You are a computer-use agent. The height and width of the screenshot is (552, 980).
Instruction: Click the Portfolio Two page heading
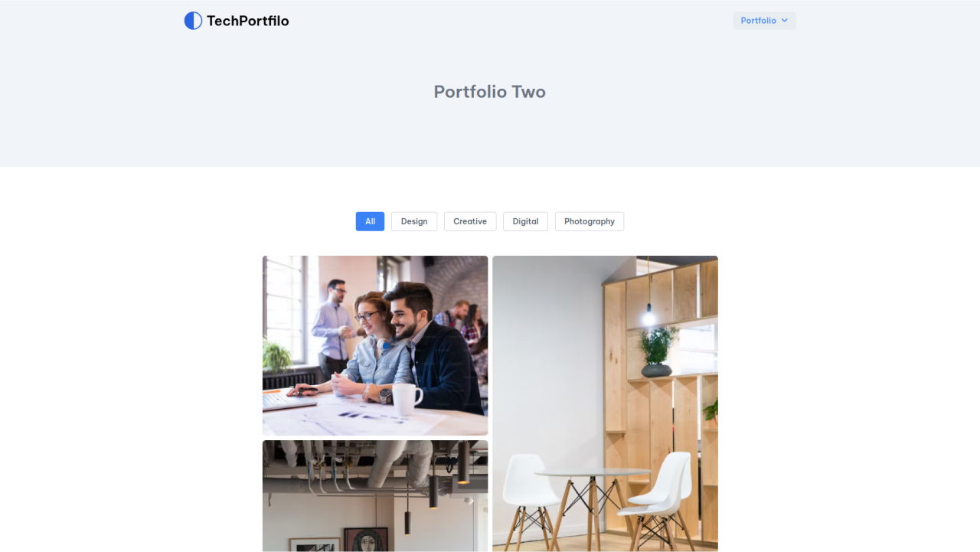[490, 92]
